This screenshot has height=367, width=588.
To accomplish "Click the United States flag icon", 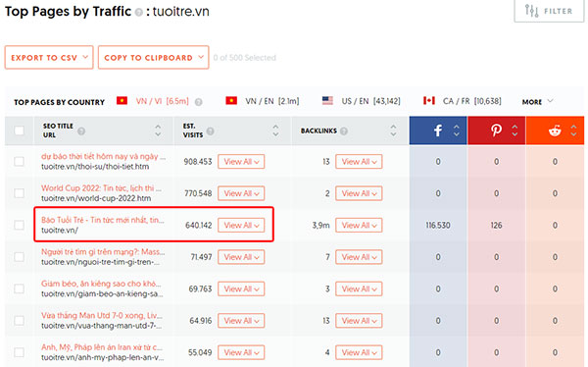I will (x=327, y=101).
